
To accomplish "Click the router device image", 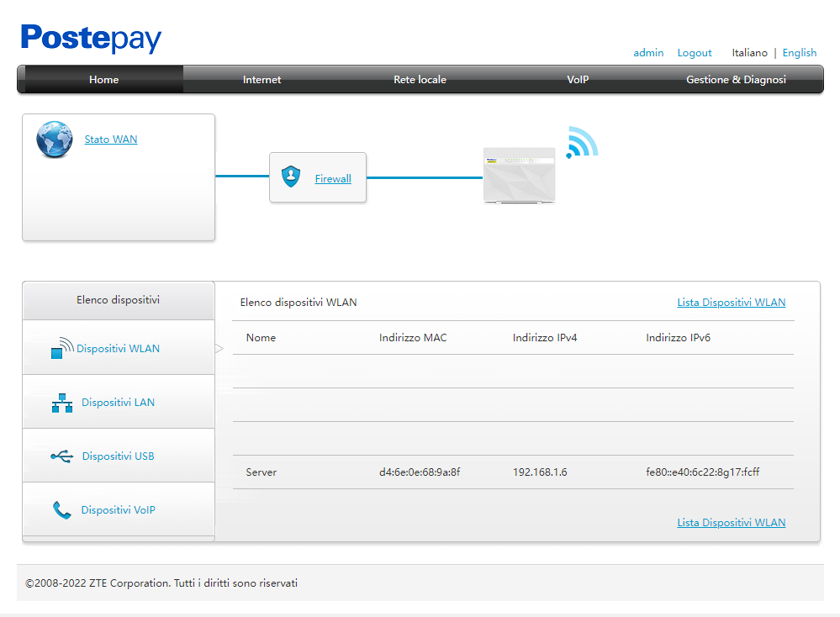I will coord(519,175).
